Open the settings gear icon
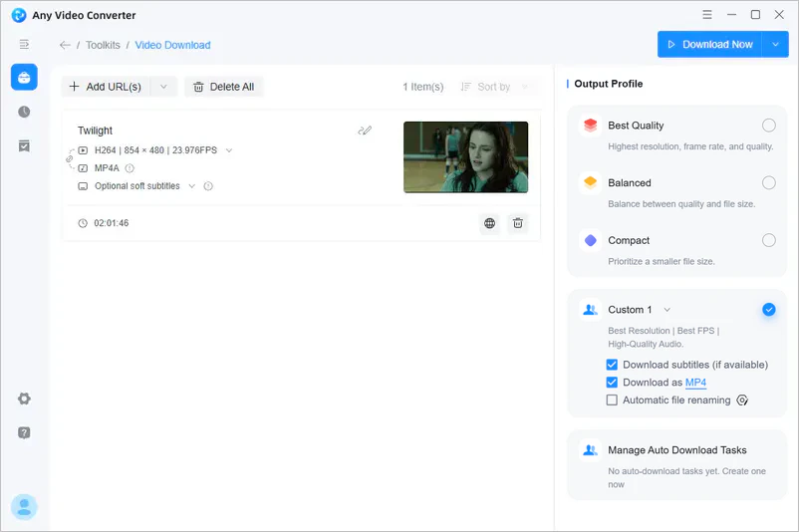799x532 pixels. (24, 399)
